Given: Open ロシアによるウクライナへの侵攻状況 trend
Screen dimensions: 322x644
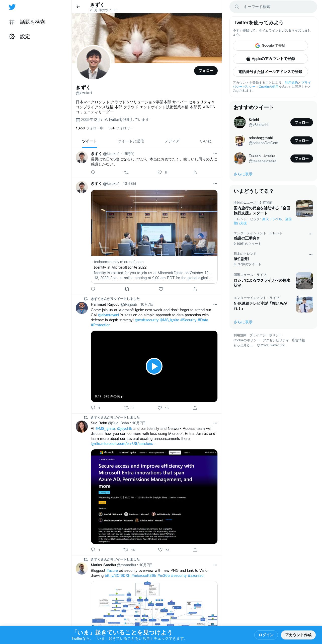Looking at the screenshot, I should pyautogui.click(x=273, y=281).
